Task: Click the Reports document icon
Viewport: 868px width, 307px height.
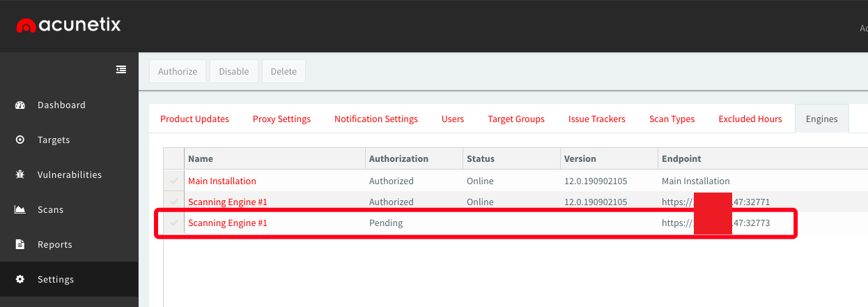Action: pos(20,245)
